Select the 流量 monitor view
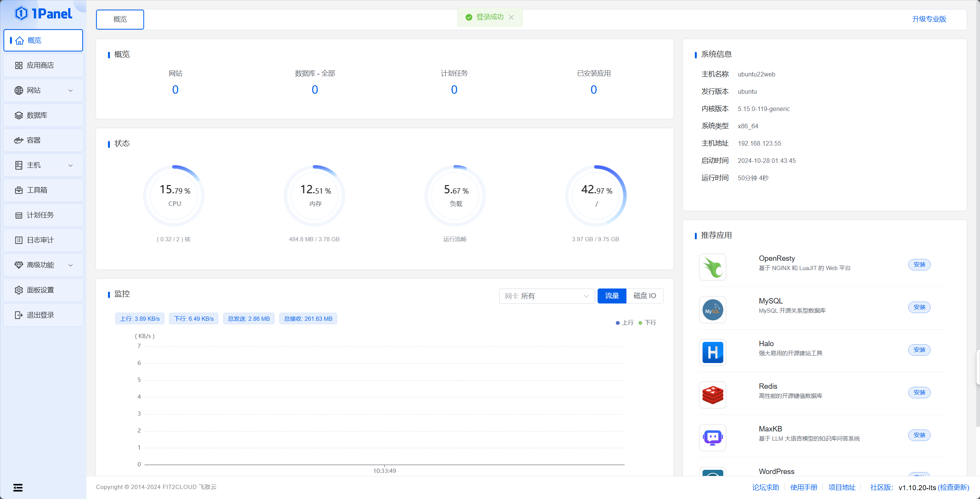 click(612, 296)
